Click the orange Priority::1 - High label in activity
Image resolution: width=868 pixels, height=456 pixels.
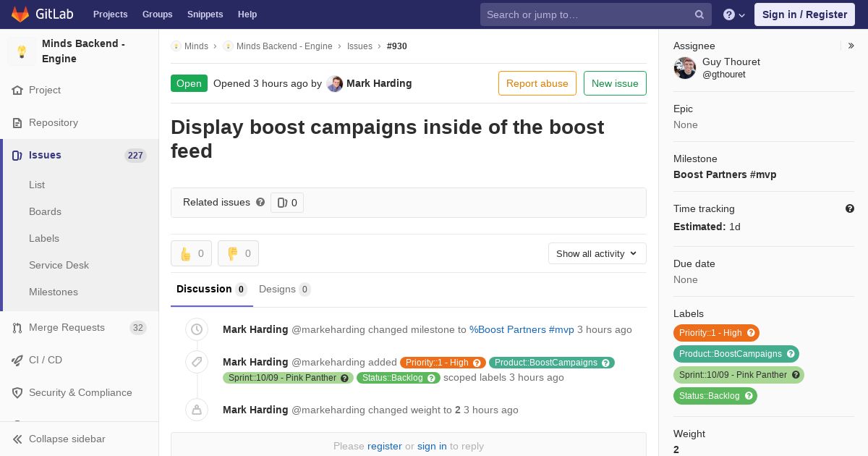[443, 363]
